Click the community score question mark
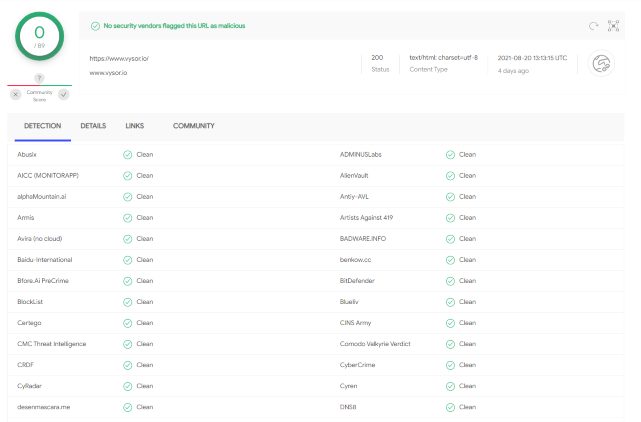This screenshot has height=422, width=641. (39, 78)
